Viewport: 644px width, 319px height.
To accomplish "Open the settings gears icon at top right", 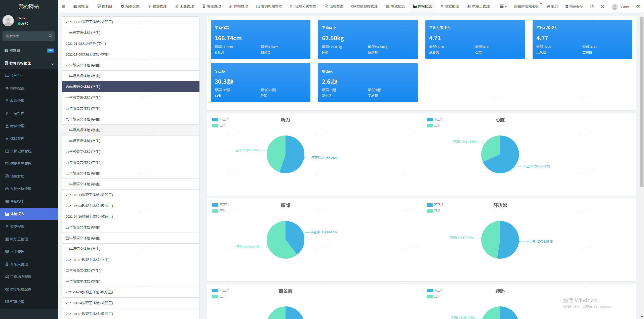I will coord(638,6).
